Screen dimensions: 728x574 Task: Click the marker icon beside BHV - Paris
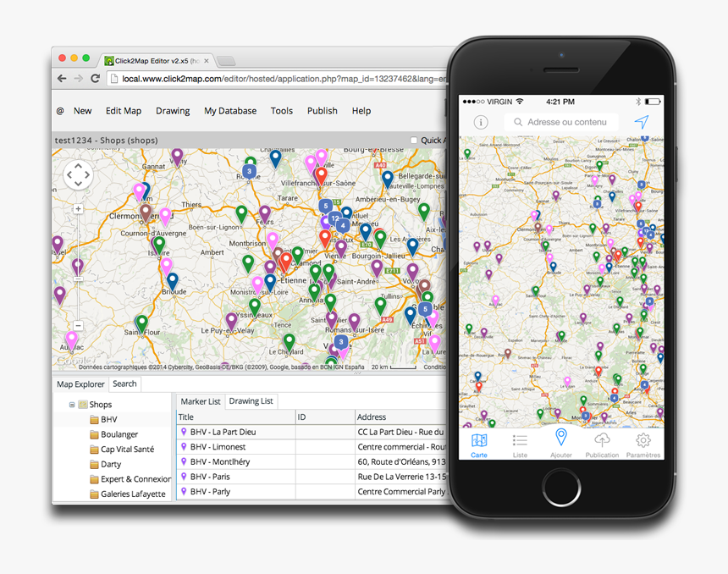coord(184,477)
